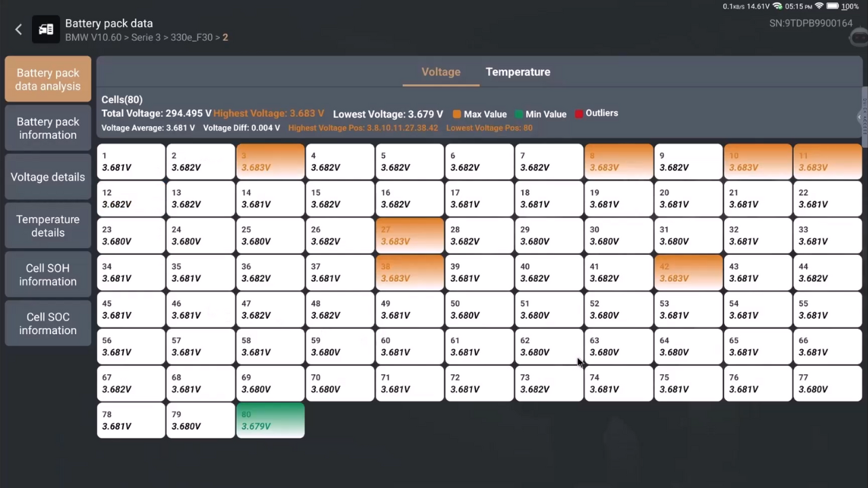Select cell 45 showing 3.681V
The image size is (868, 488).
point(131,309)
